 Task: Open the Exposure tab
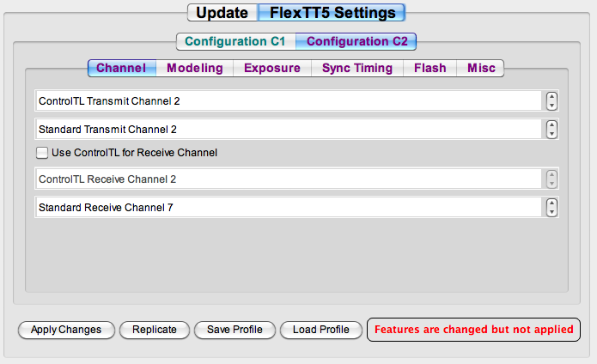(272, 68)
